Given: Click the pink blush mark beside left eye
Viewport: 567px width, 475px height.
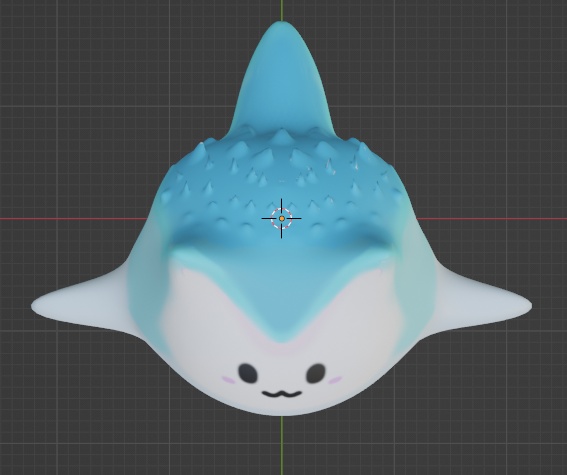Looking at the screenshot, I should click(228, 380).
